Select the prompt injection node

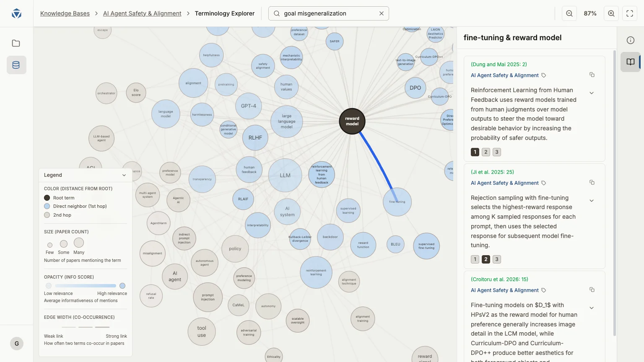pos(208,297)
